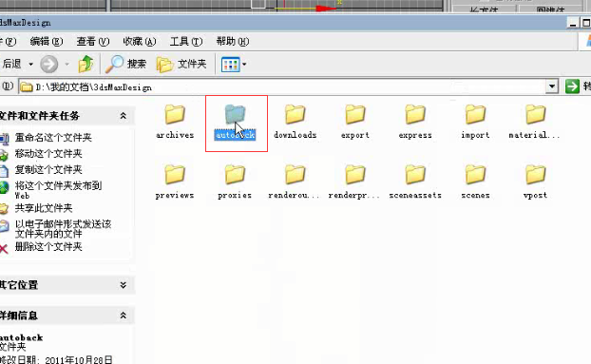Select the autoback folder icon
Viewport: 591px width, 364px height.
point(235,115)
